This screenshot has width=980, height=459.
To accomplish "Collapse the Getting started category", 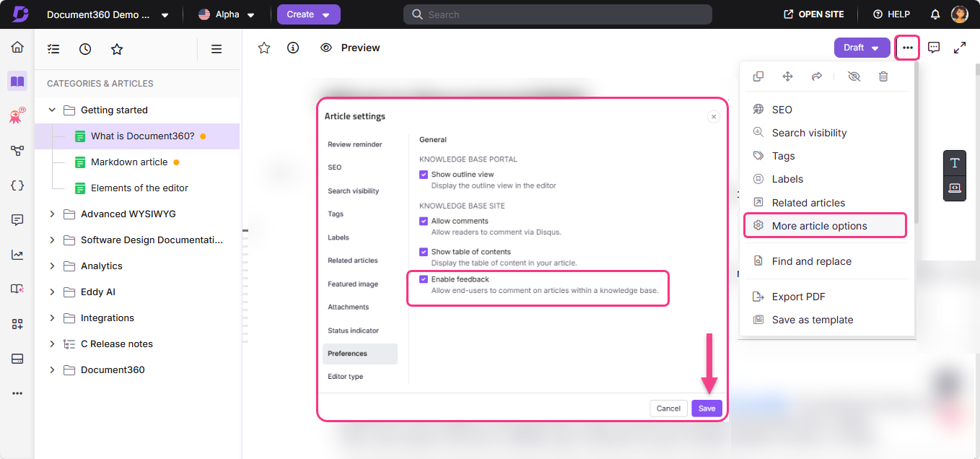I will pos(51,110).
